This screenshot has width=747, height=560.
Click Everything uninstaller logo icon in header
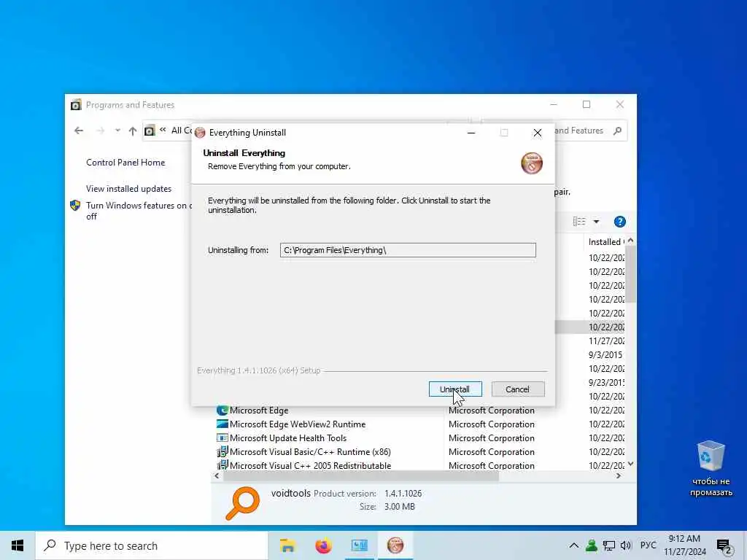point(532,163)
